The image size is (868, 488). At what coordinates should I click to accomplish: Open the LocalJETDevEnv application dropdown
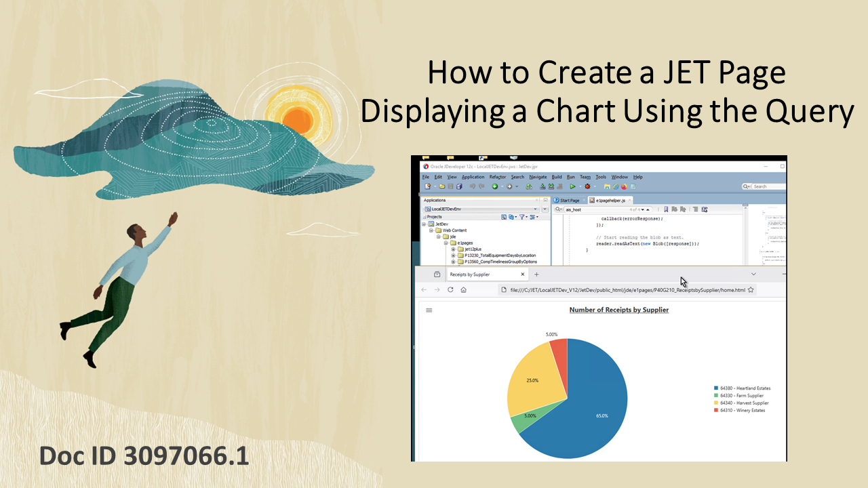pyautogui.click(x=536, y=209)
